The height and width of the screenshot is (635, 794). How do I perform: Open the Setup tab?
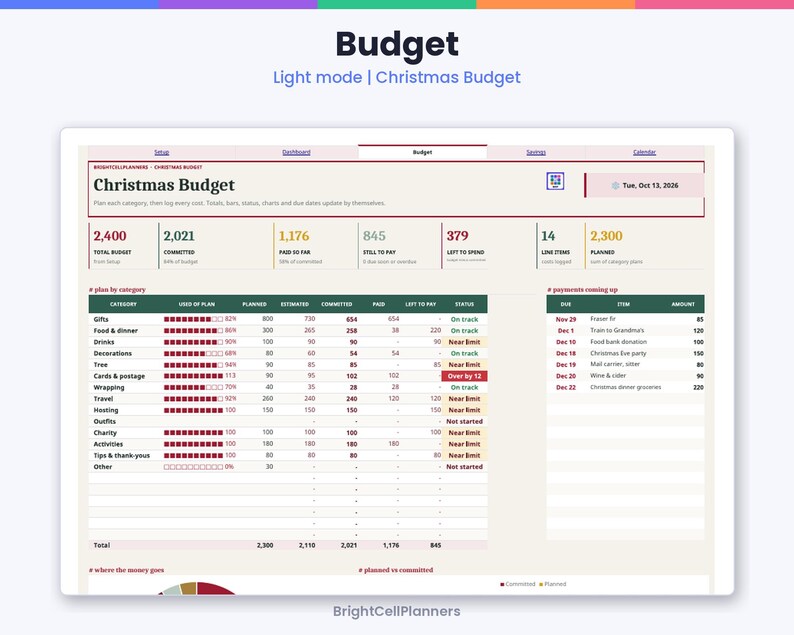pyautogui.click(x=162, y=152)
